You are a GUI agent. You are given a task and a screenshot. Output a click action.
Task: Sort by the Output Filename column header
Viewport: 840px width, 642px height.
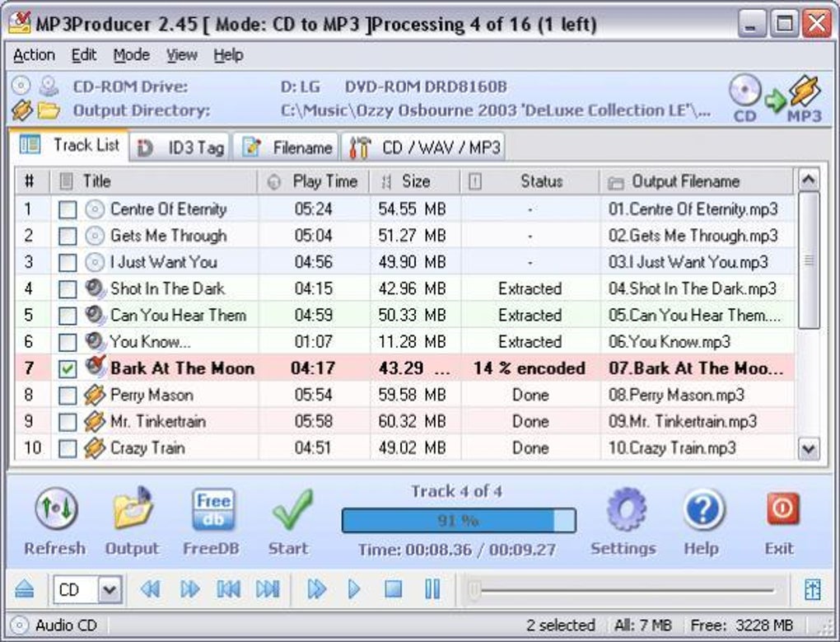coord(697,181)
